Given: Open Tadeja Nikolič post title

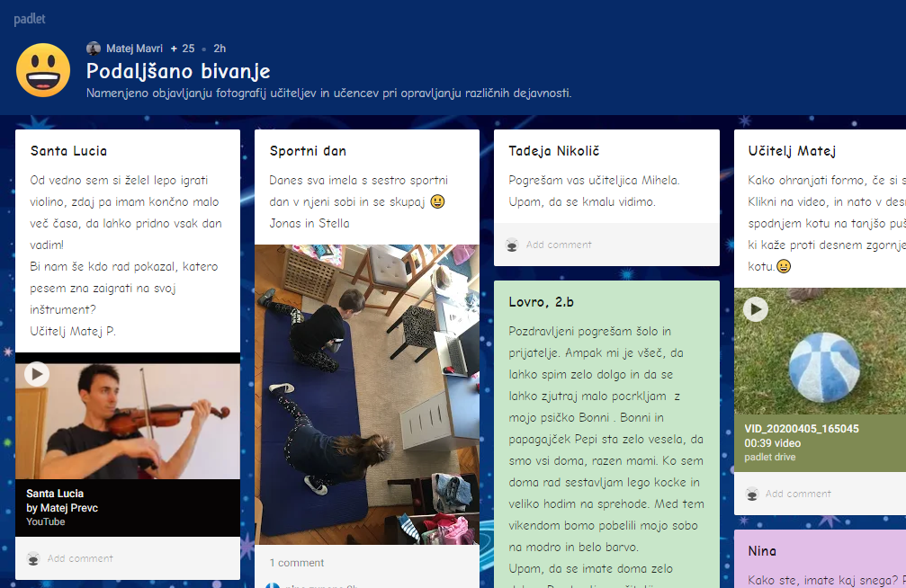Looking at the screenshot, I should pos(554,151).
